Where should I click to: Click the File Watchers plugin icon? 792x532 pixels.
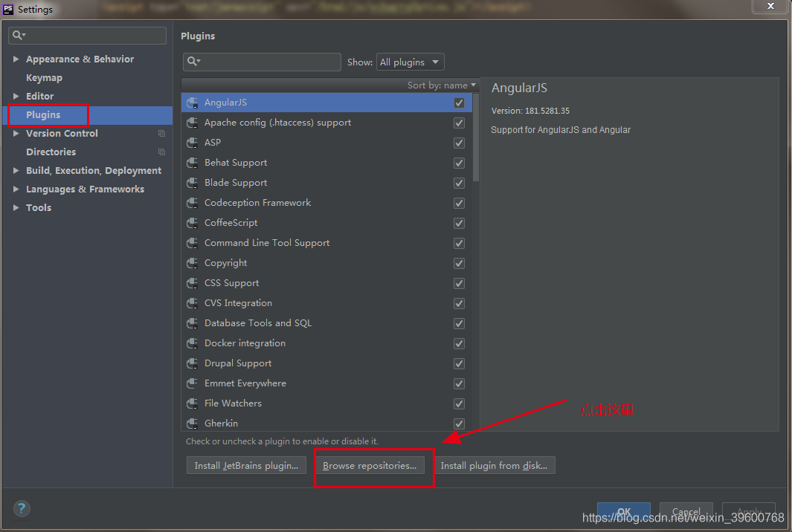click(192, 403)
